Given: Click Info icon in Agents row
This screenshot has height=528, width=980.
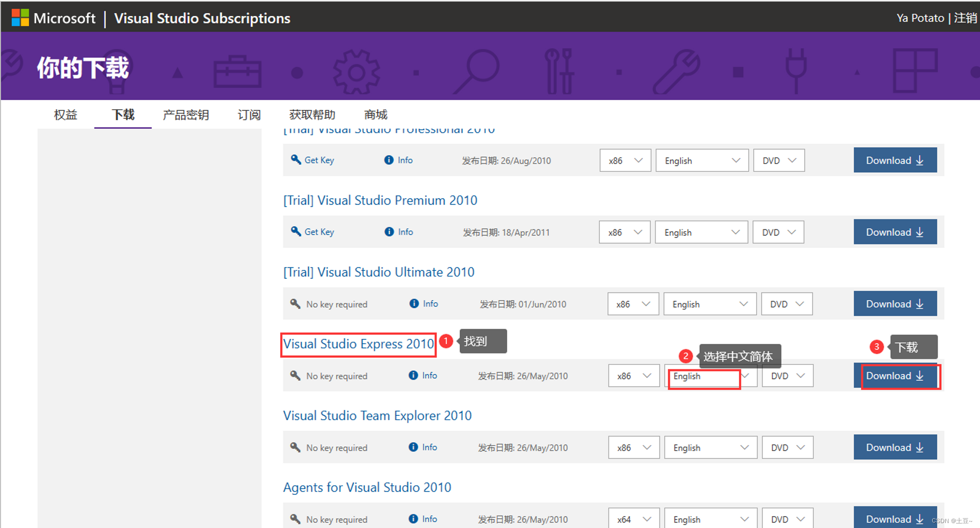Looking at the screenshot, I should point(414,519).
